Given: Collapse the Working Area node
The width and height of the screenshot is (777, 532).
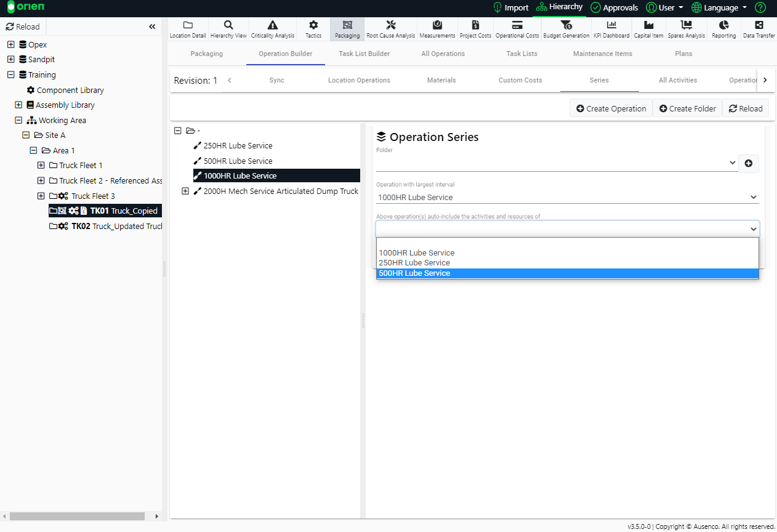Looking at the screenshot, I should point(18,120).
